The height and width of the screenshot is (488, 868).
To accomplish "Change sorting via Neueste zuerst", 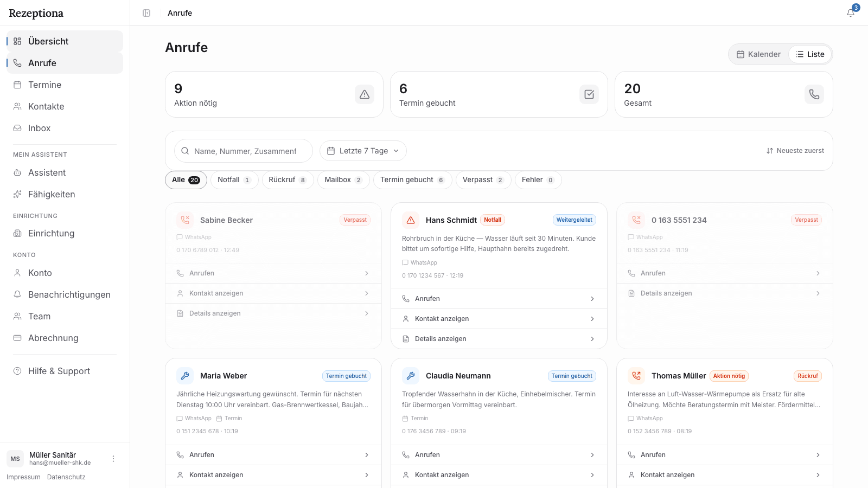I will 795,151.
